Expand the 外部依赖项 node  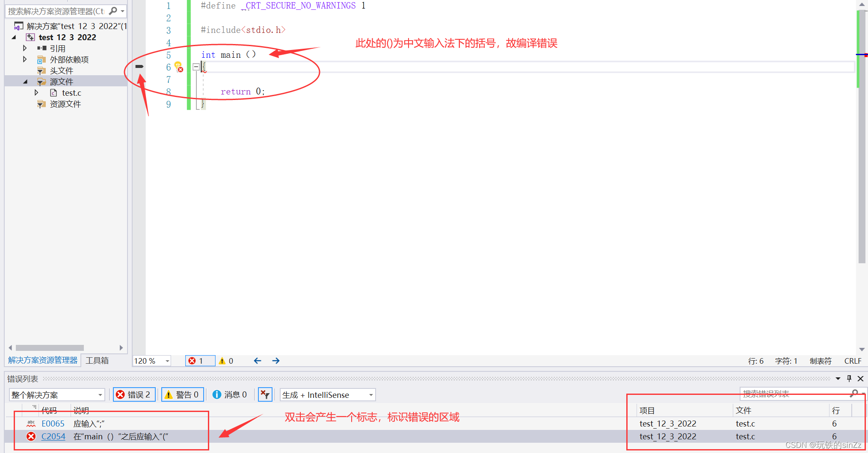(25, 59)
